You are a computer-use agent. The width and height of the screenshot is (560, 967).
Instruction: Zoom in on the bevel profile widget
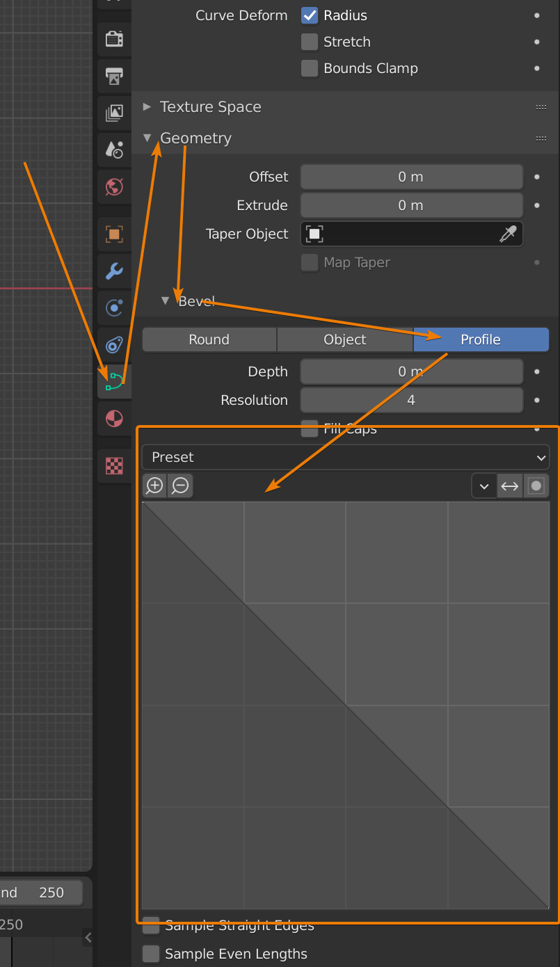coord(154,486)
